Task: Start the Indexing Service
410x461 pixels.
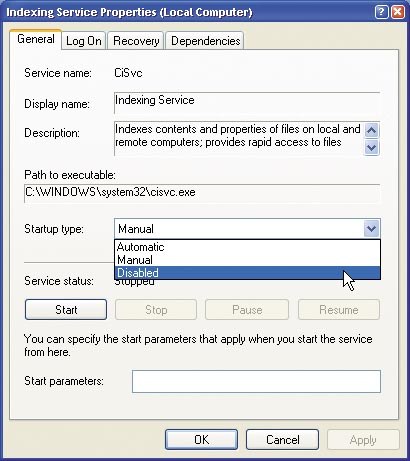Action: [x=66, y=310]
